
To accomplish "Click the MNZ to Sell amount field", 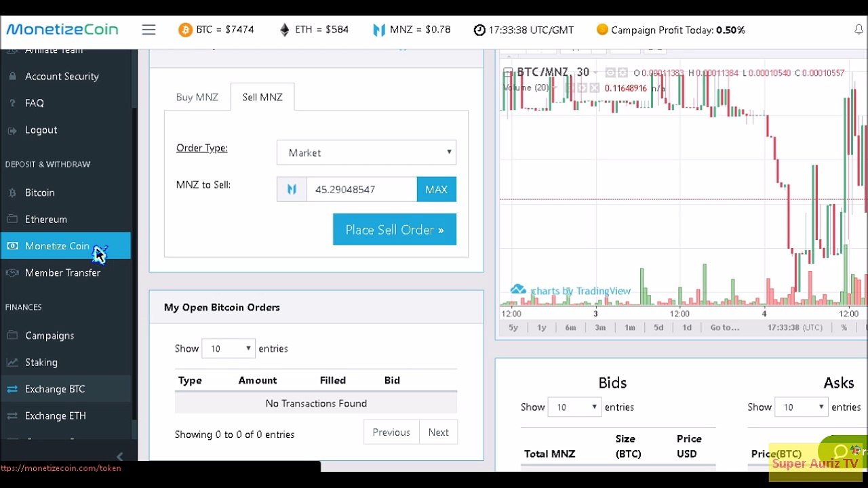I will 361,190.
